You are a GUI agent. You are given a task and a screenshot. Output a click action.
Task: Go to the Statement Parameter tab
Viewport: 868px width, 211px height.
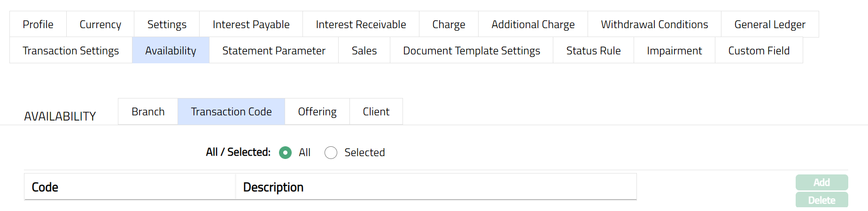coord(274,51)
